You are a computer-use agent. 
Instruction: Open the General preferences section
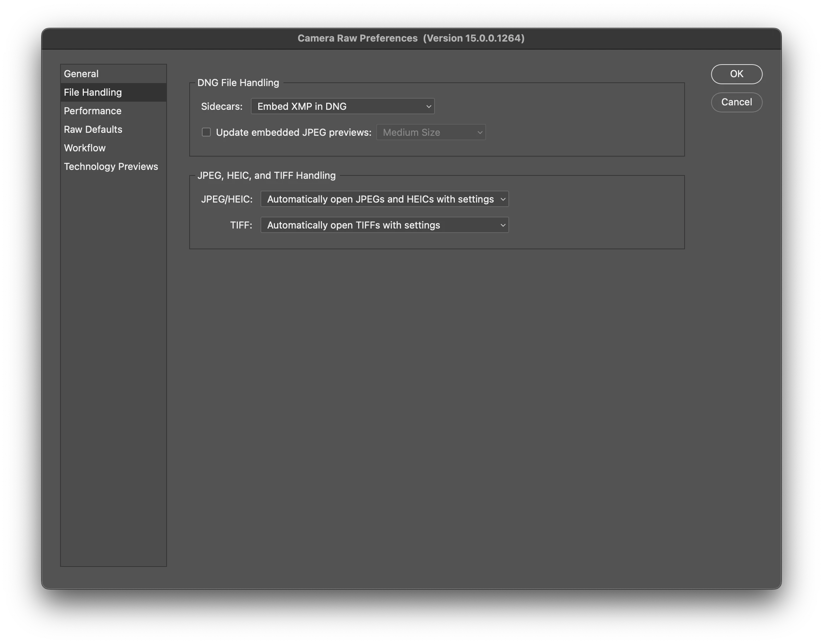tap(81, 74)
